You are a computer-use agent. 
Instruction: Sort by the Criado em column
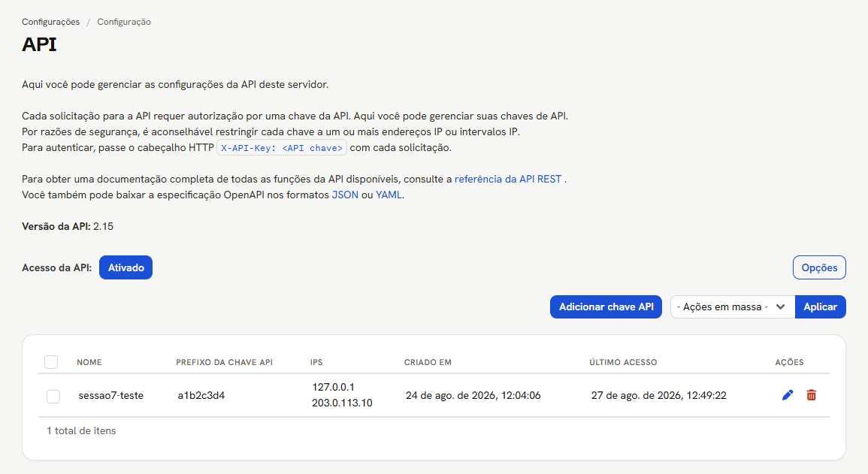[x=428, y=362]
